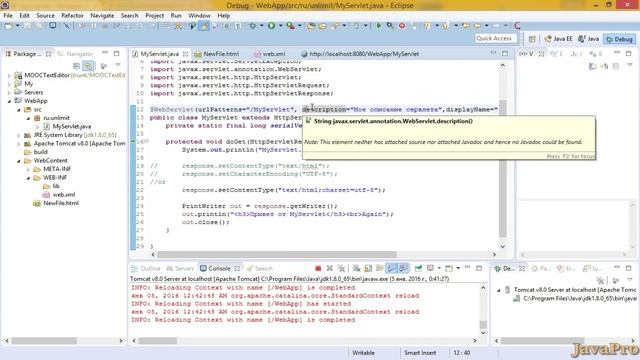Viewport: 640px width, 360px height.
Task: Click the Resume (green arrow) toolbar icon
Action: 379,26
